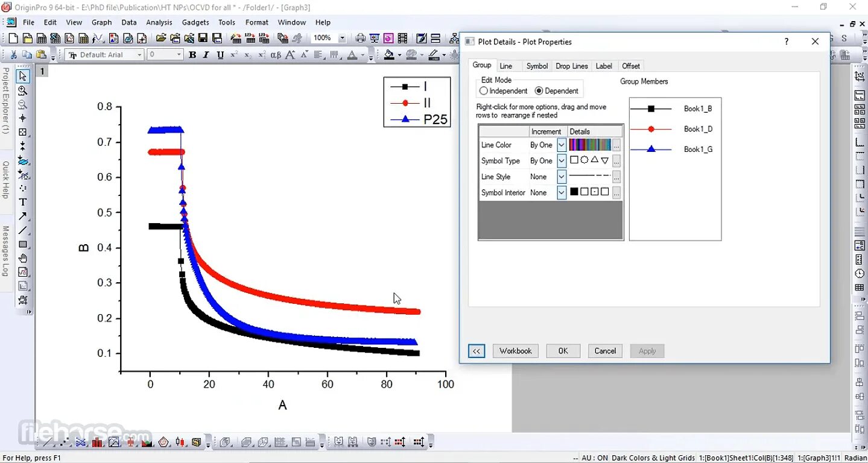Insert Greek symbols with αβ button

coord(276,55)
